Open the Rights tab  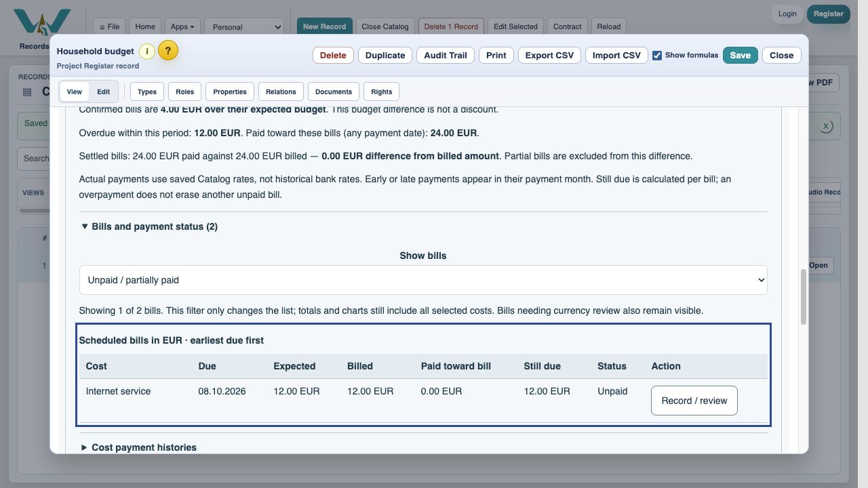pyautogui.click(x=382, y=91)
